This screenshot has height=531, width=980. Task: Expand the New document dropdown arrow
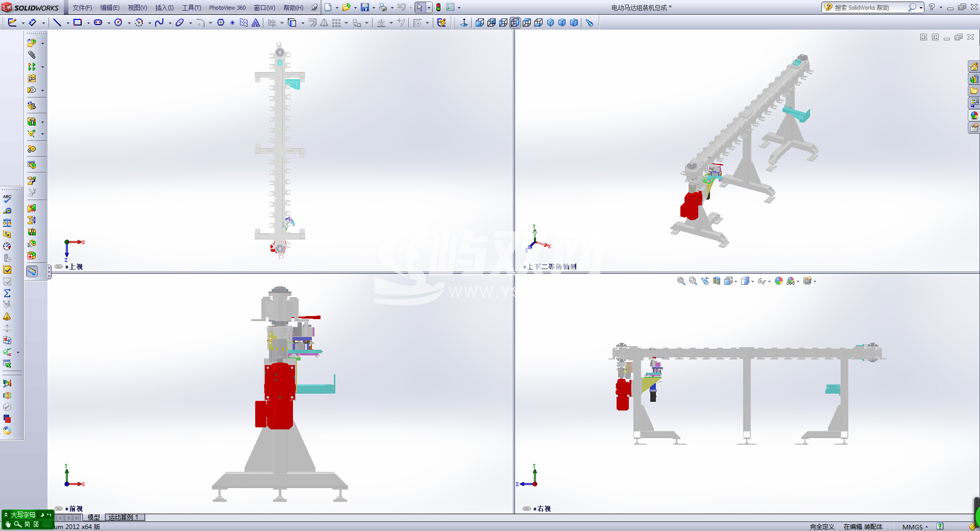337,8
